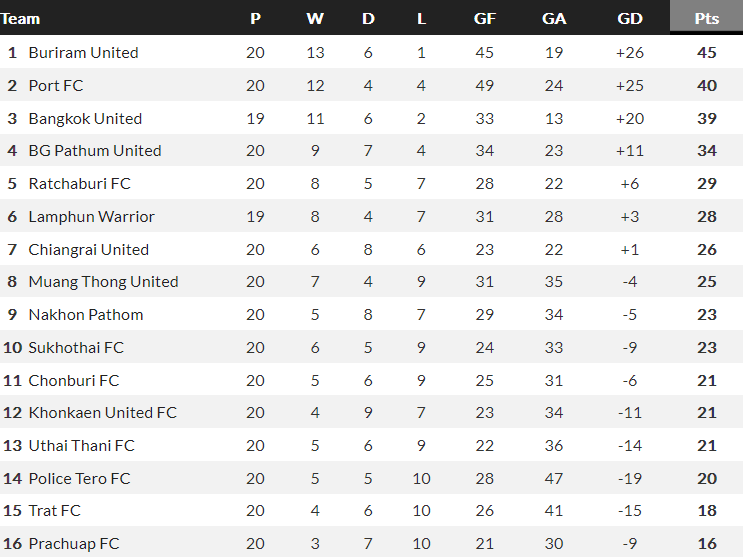Sort by the GF column header
Image resolution: width=743 pixels, height=557 pixels.
point(485,18)
